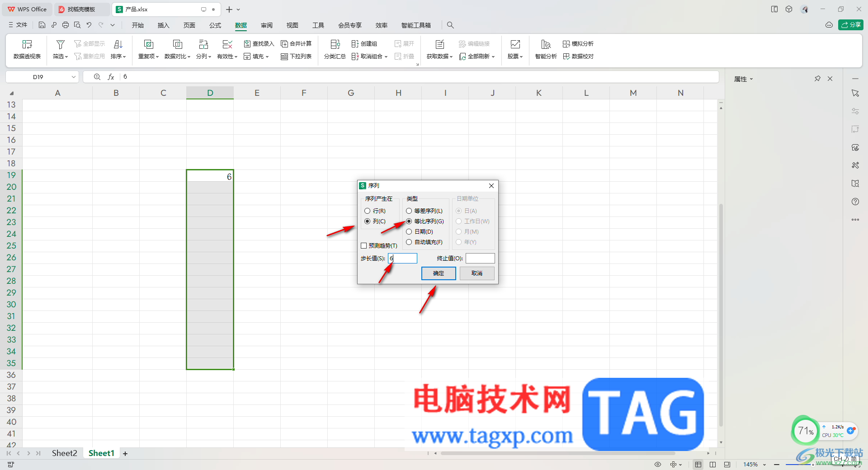Select Columns (列) radio button
Screen dimensions: 868x470
pos(368,221)
